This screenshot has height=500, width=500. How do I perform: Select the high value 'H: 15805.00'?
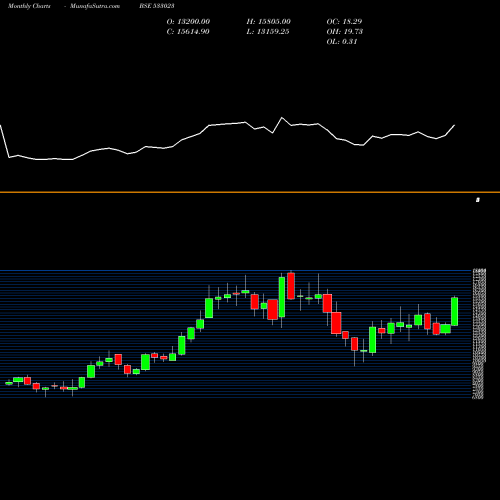[x=269, y=21]
